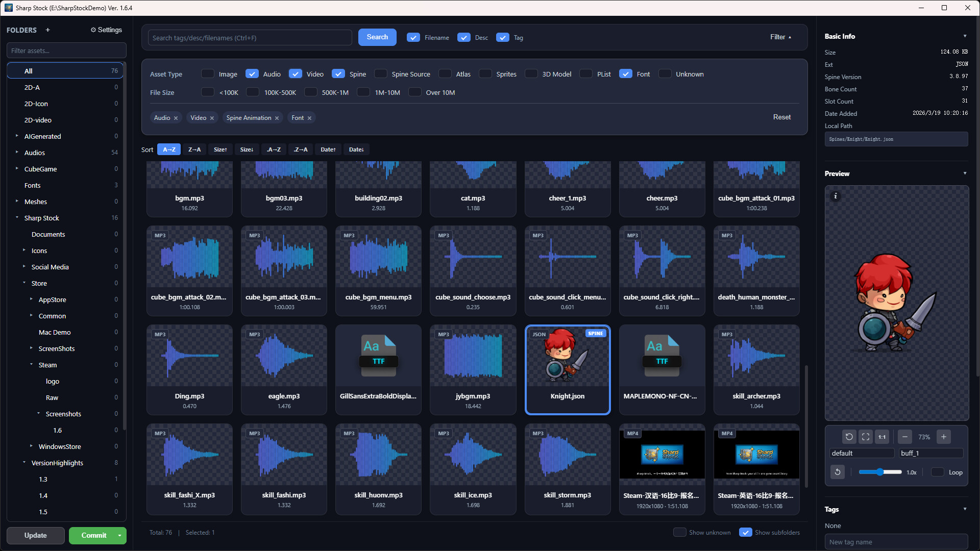Open the Commit dropdown arrow
The width and height of the screenshot is (980, 551).
[x=119, y=536]
